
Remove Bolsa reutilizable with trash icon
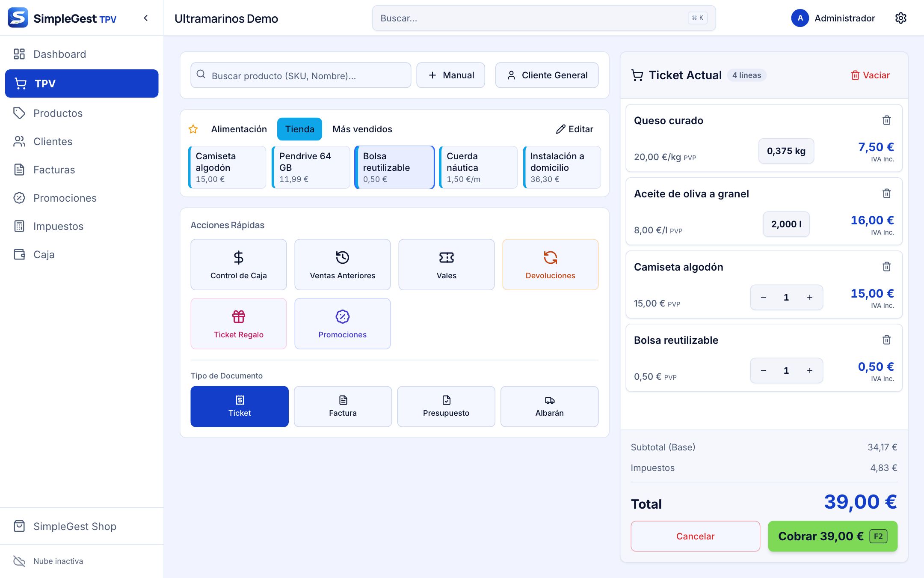(x=887, y=340)
